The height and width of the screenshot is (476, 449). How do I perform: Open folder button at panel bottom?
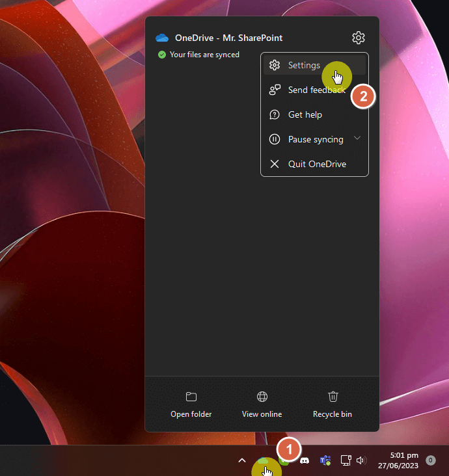[191, 405]
